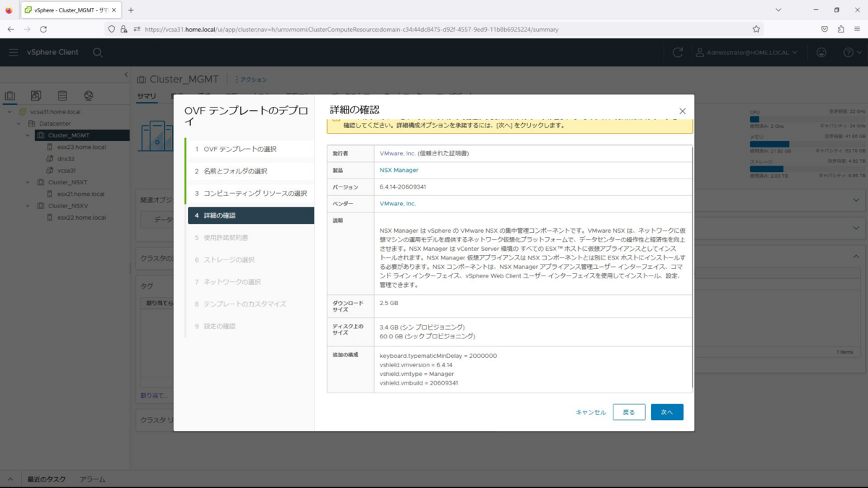Image resolution: width=868 pixels, height=488 pixels.
Task: Select host esx21.home.local in the tree
Action: [80, 194]
